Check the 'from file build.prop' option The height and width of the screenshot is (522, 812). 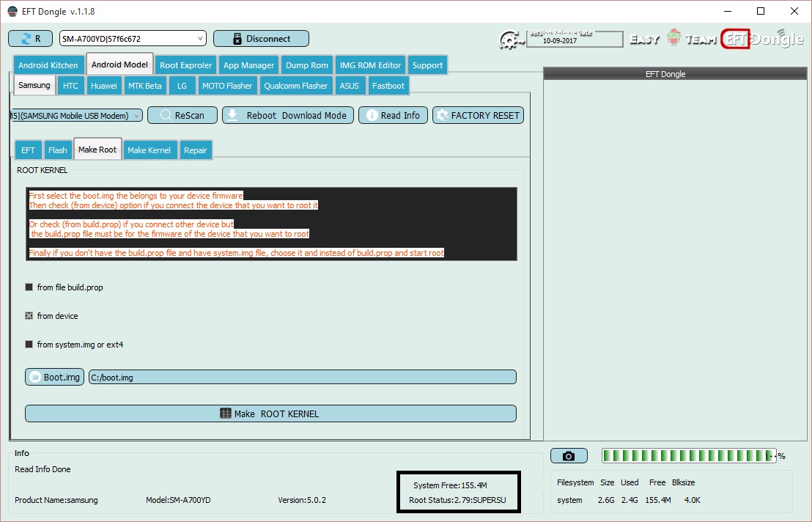(29, 287)
